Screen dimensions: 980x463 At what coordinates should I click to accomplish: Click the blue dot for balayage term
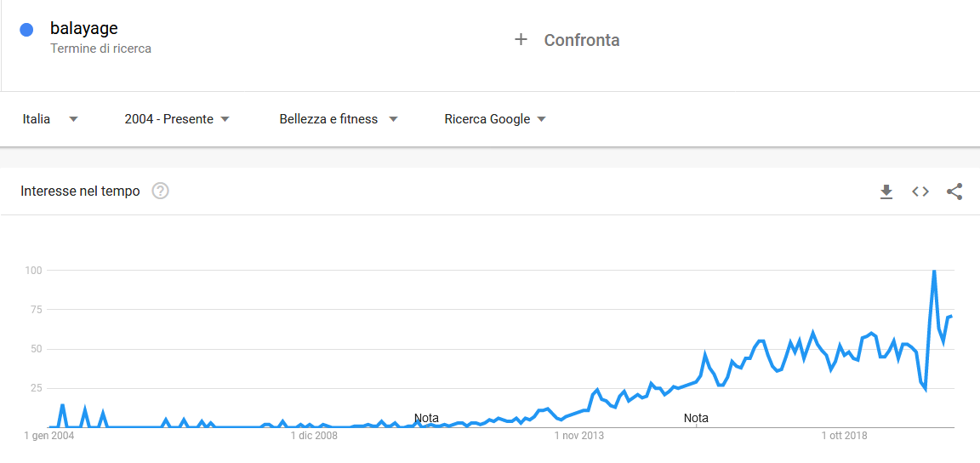coord(26,30)
